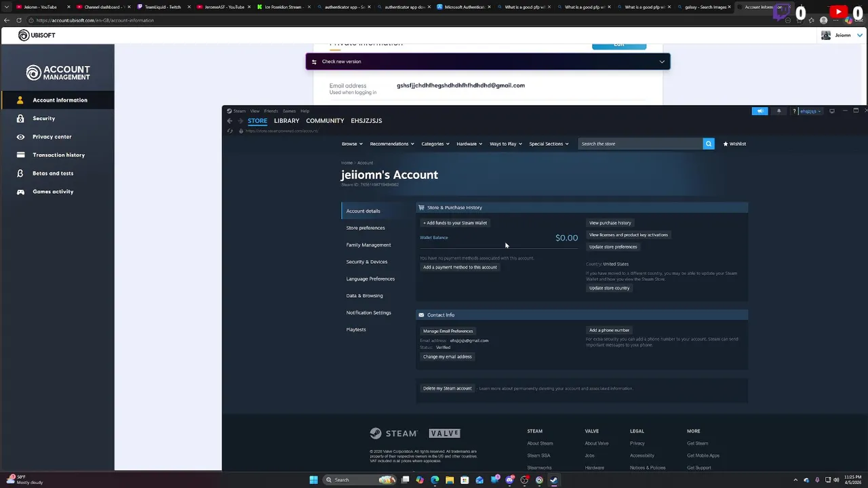
Task: Click the Steam store search field
Action: pos(640,144)
